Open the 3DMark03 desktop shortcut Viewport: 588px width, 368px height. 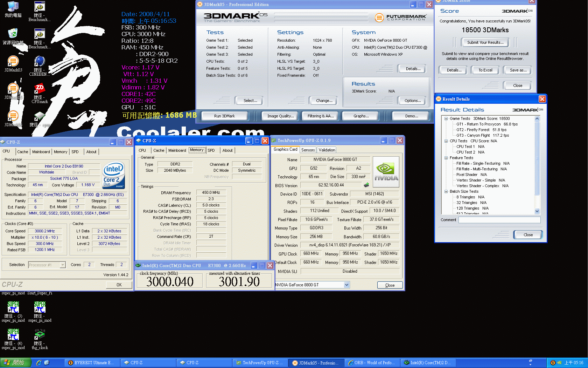click(x=13, y=62)
